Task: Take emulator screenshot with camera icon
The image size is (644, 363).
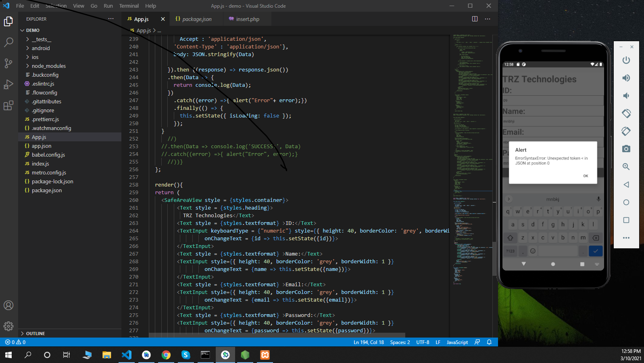Action: tap(626, 149)
